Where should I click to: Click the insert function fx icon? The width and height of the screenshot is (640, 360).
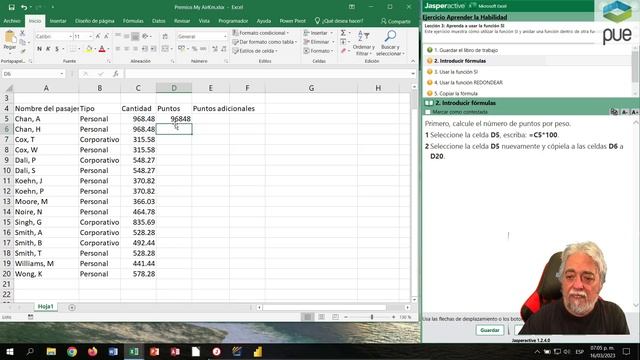(116, 73)
